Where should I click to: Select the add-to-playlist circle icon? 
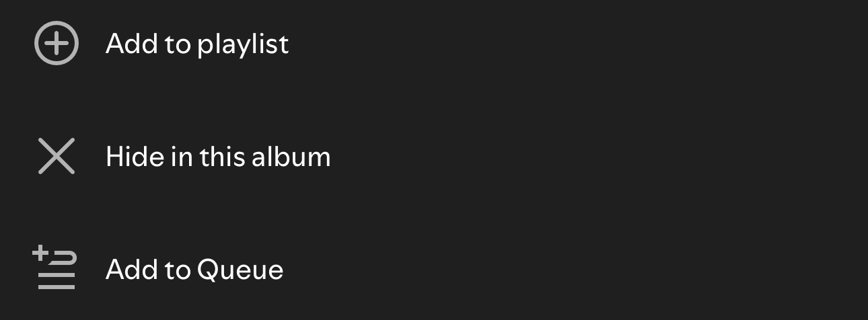tap(57, 44)
